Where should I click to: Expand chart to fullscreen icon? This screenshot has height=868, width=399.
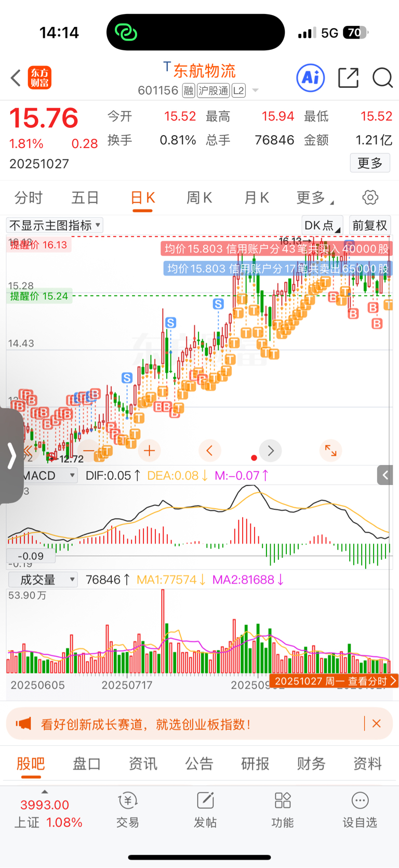331,451
